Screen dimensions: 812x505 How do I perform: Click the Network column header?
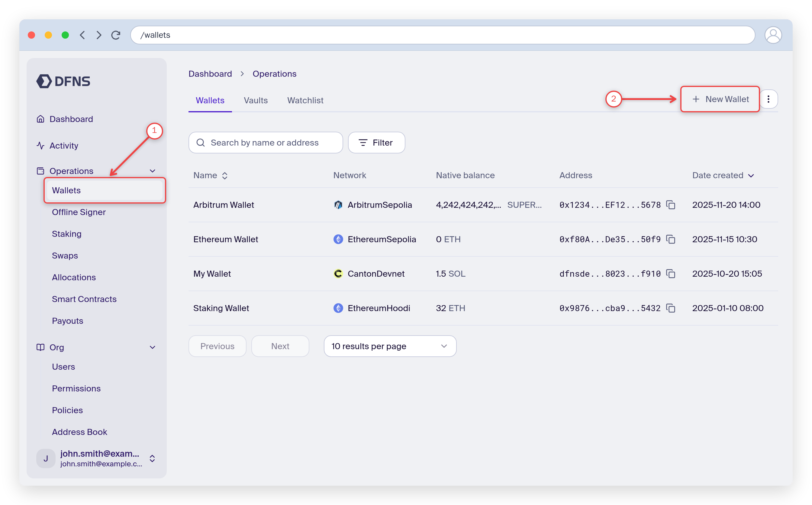[350, 175]
